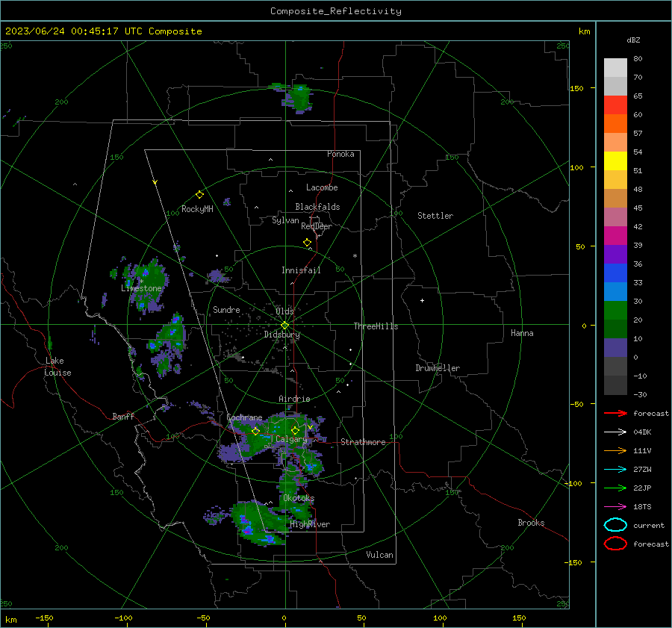Click the Calgary city label

[291, 439]
